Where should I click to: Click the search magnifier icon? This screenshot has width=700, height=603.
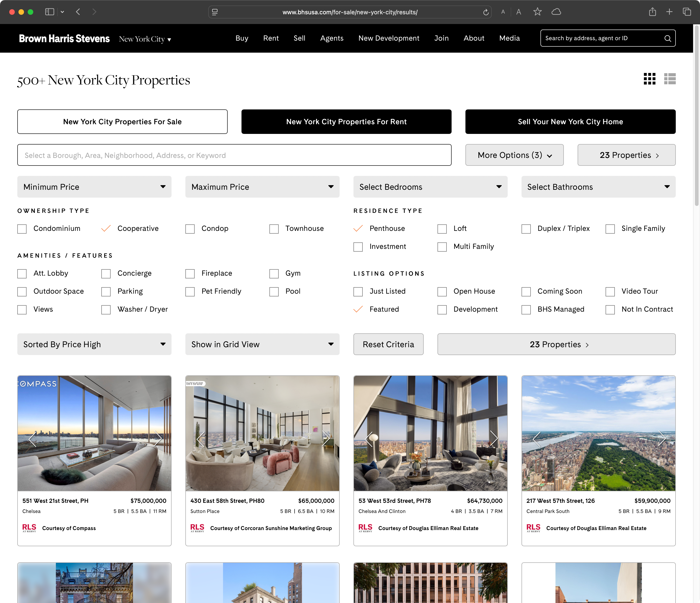pyautogui.click(x=668, y=38)
